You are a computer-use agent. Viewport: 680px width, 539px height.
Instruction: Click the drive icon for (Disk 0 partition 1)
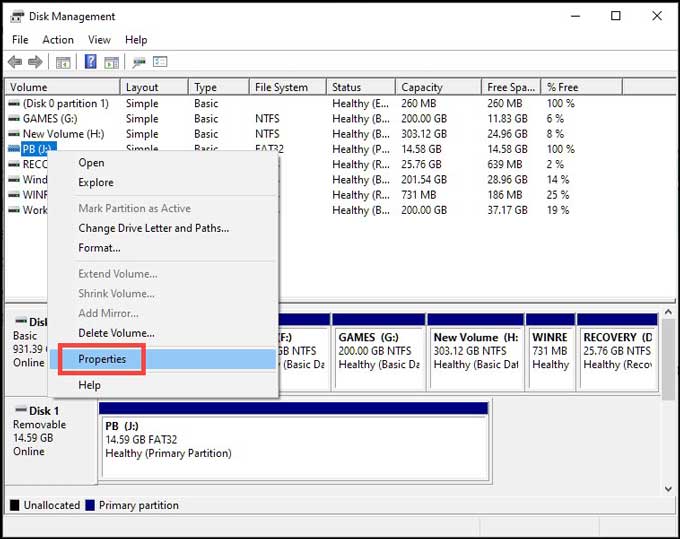(x=14, y=104)
